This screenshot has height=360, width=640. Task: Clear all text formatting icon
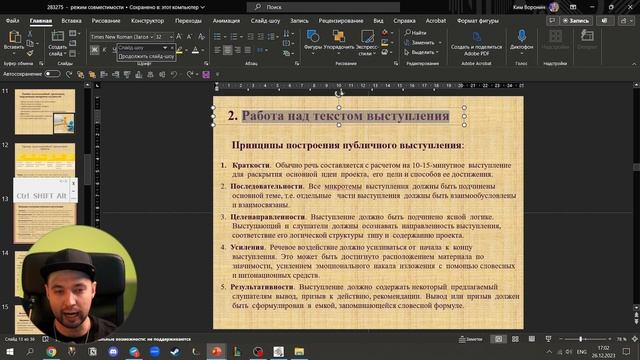(201, 37)
